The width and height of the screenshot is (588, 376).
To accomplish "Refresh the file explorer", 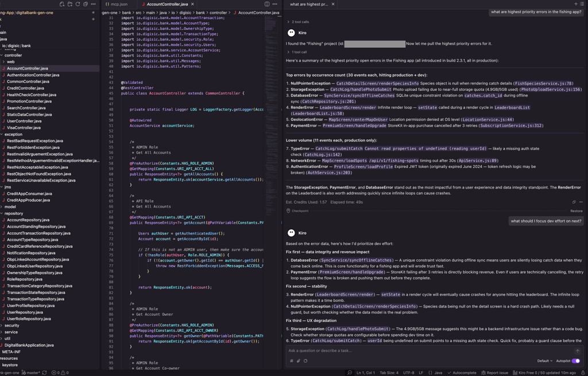I will 78,4.
